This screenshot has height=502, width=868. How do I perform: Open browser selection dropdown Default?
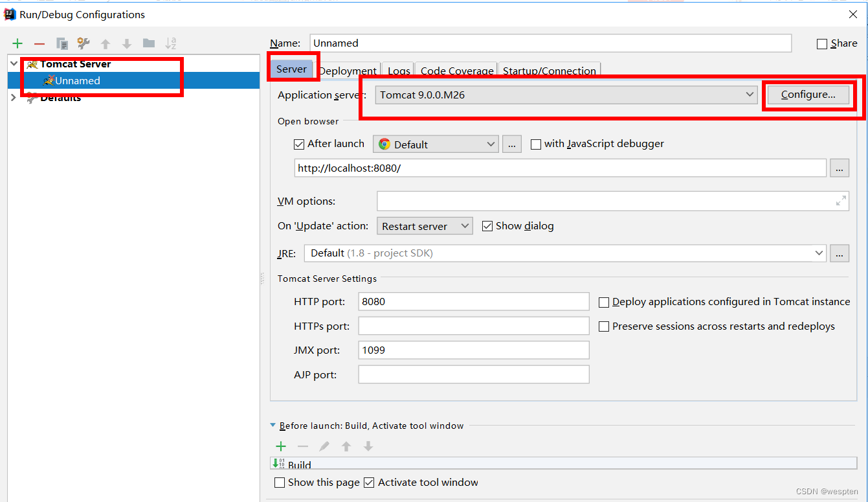tap(436, 144)
